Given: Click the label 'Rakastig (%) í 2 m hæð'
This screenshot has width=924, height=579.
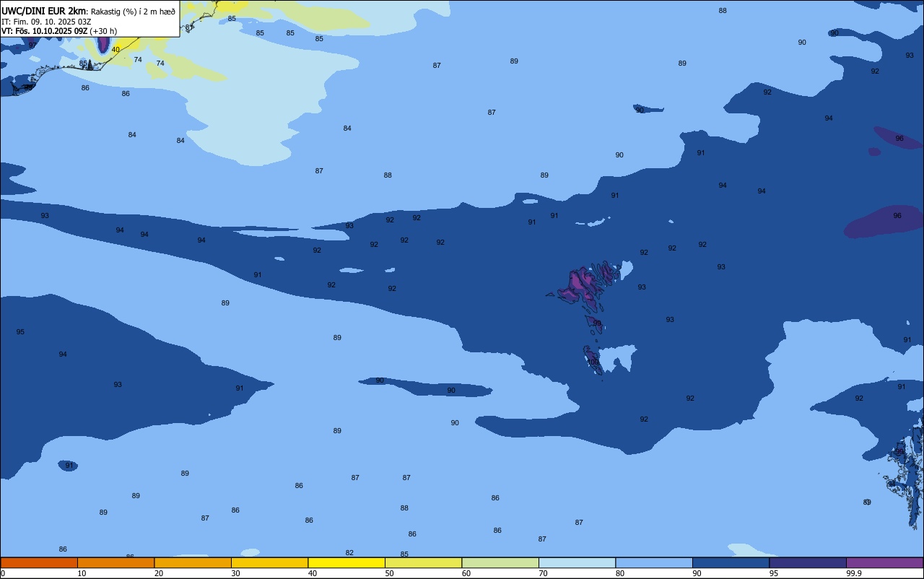Looking at the screenshot, I should point(133,11).
